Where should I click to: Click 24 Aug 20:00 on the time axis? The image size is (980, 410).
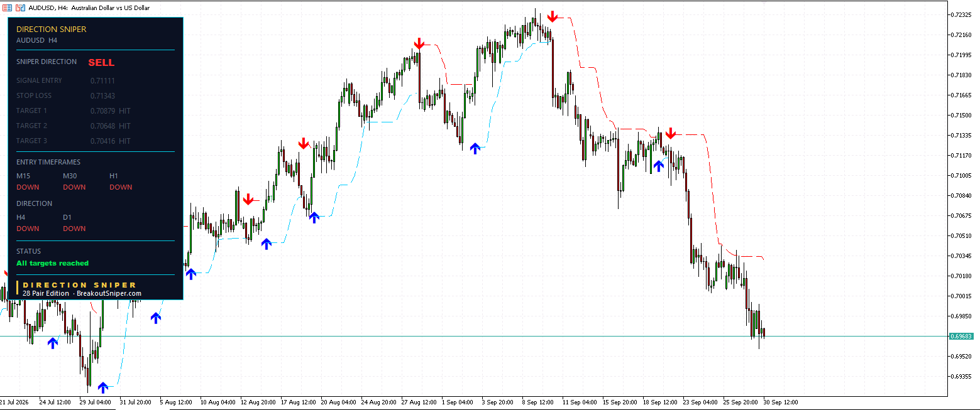coord(379,402)
